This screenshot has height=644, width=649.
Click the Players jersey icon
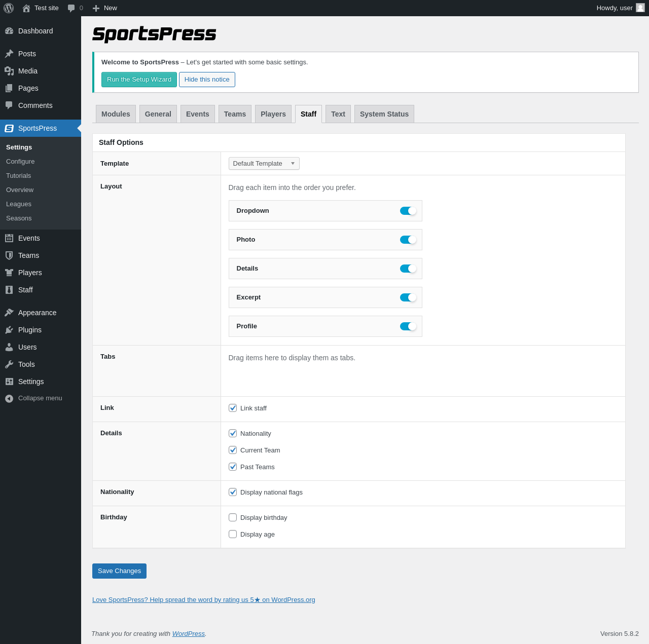9,273
